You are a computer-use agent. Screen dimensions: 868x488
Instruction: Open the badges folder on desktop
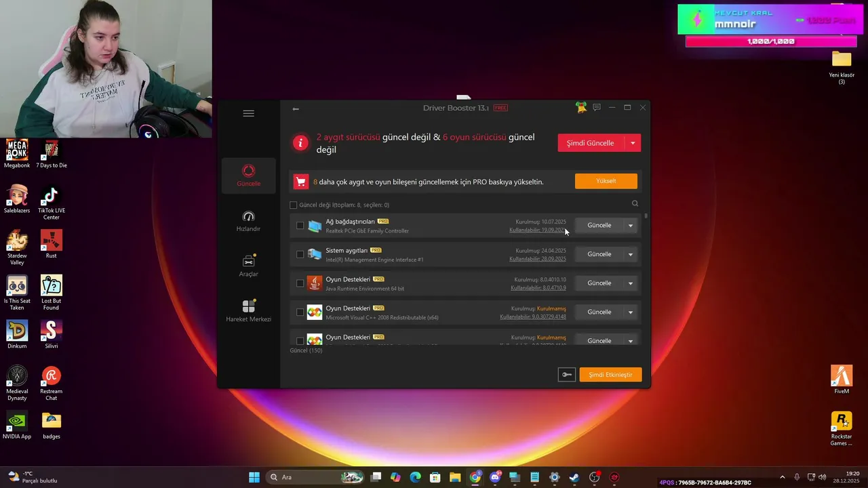52,426
